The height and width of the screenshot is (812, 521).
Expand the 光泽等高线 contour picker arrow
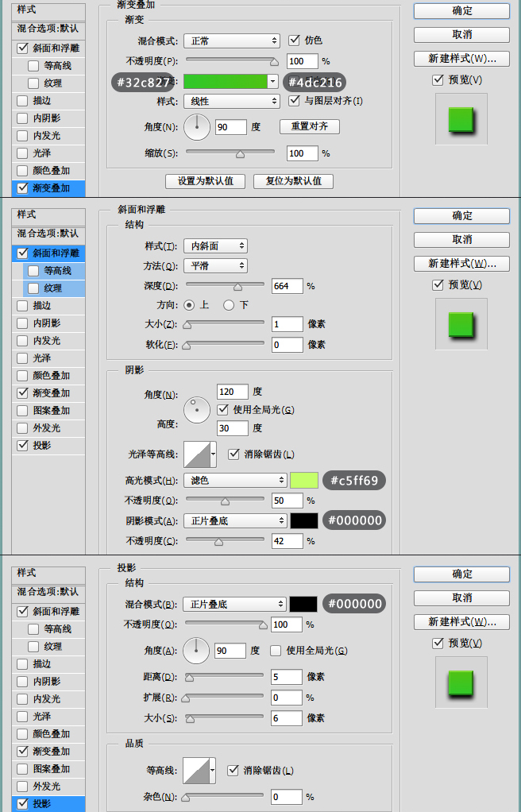213,454
